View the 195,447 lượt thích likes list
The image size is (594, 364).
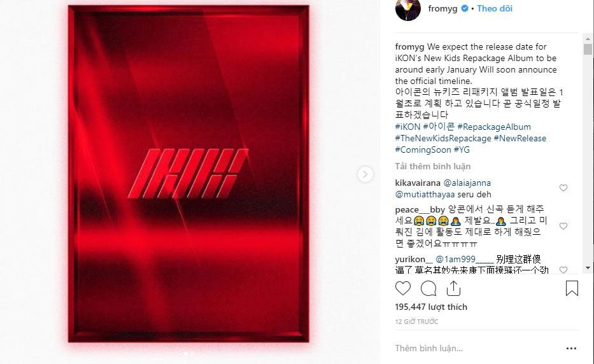point(431,307)
